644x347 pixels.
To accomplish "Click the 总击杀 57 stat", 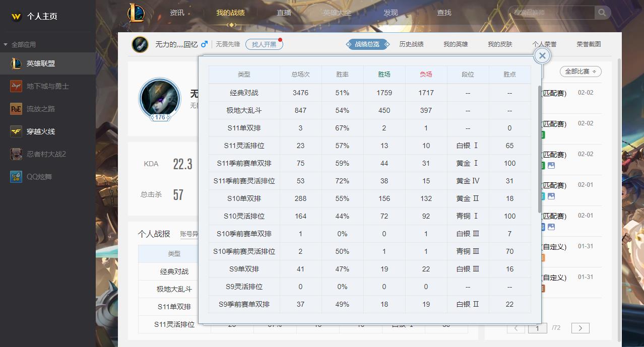I will [162, 194].
